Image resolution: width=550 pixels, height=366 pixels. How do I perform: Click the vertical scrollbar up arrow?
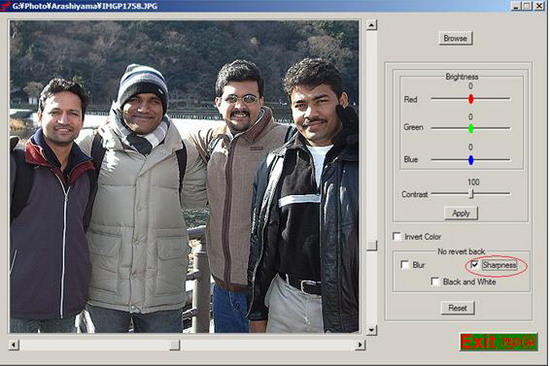(x=371, y=25)
